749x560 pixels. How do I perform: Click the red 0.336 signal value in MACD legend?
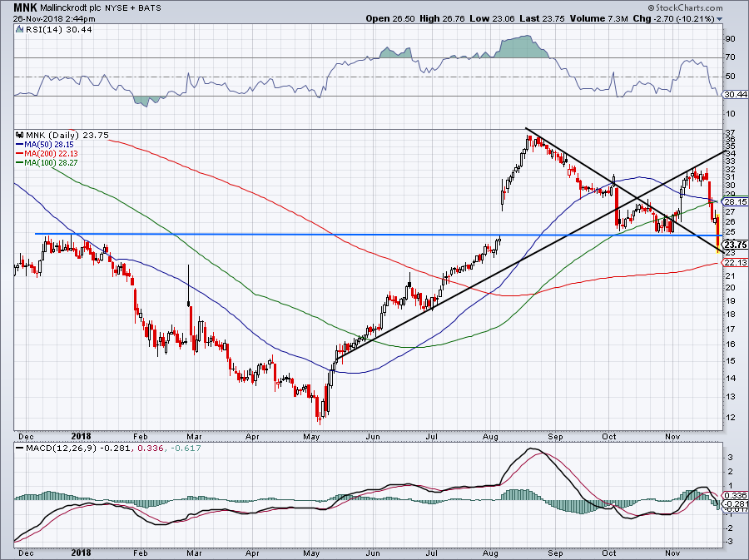(x=149, y=448)
